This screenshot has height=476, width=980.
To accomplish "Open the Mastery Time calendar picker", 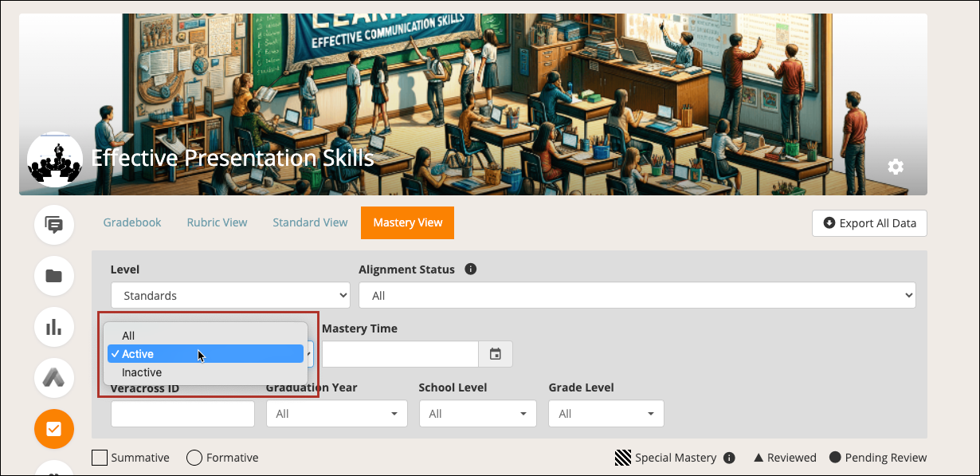I will click(x=496, y=354).
